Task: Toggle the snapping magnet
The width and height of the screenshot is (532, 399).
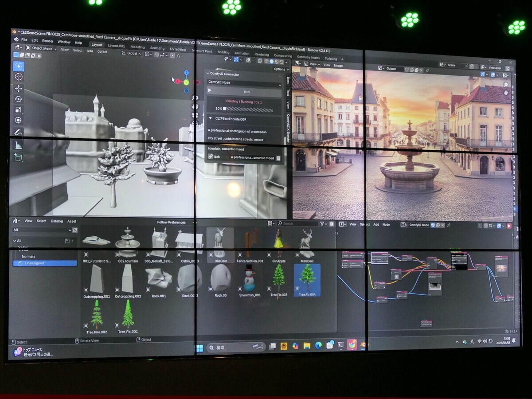Action: [156, 55]
